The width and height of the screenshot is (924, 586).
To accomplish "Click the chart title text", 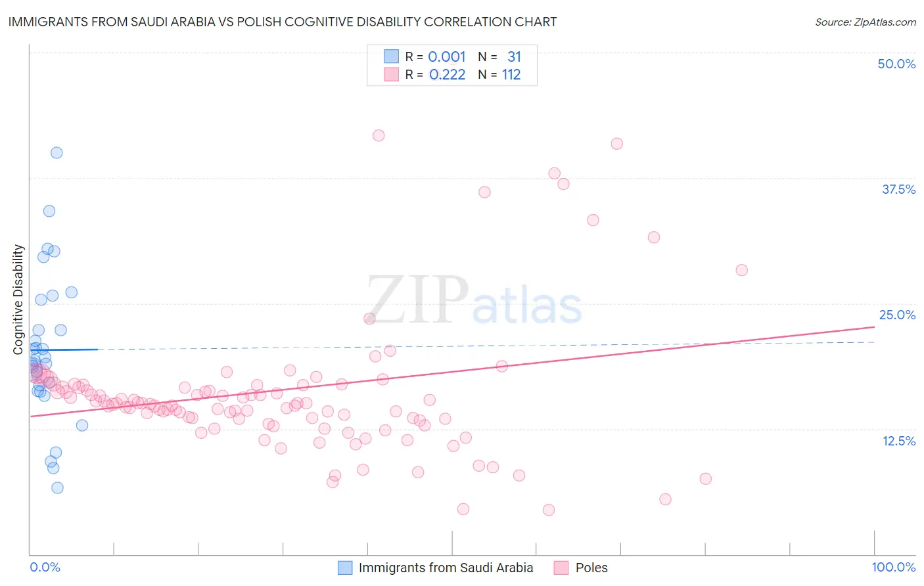I will 283,22.
